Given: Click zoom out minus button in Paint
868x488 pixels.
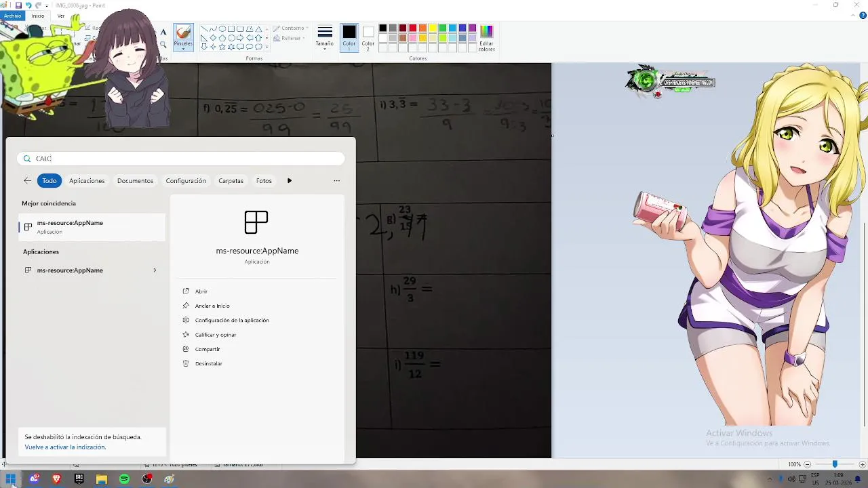Looking at the screenshot, I should point(807,464).
